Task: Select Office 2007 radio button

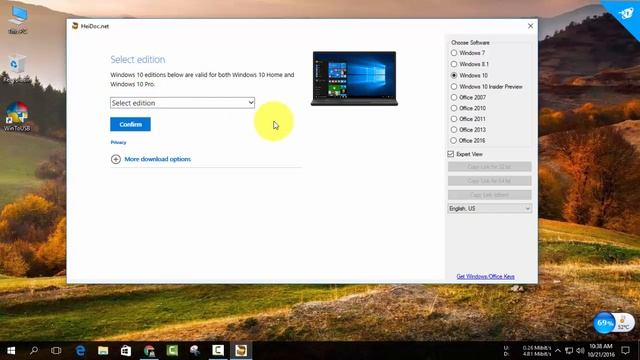Action: click(x=454, y=98)
